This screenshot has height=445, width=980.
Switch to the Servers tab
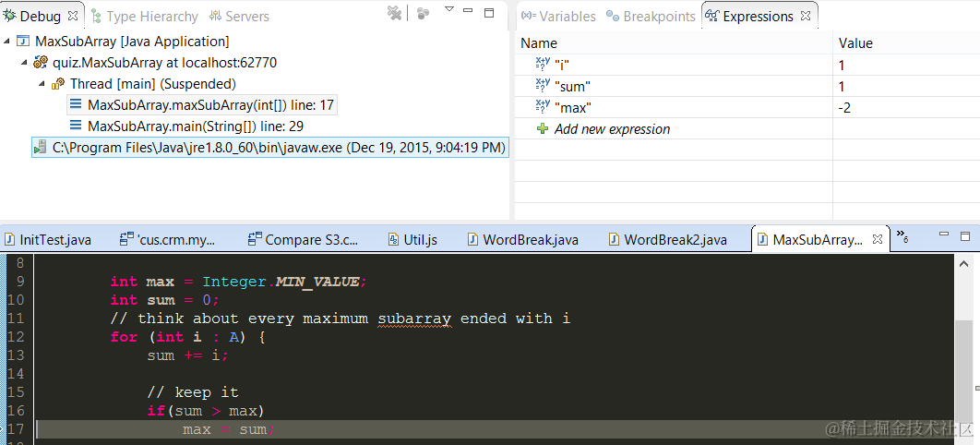tap(239, 17)
